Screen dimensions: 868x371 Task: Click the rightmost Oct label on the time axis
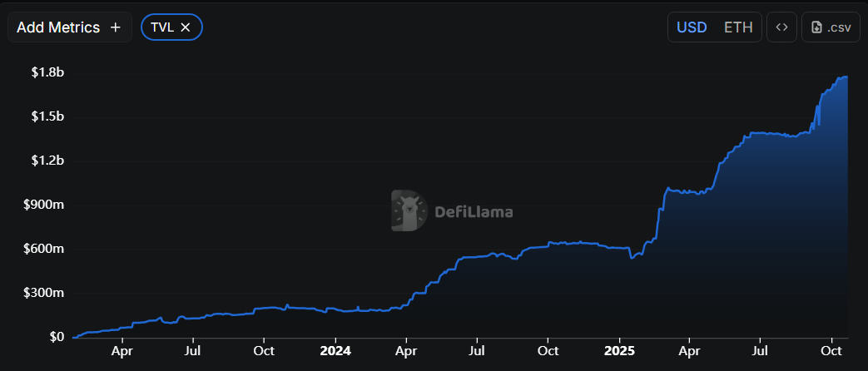coord(831,352)
